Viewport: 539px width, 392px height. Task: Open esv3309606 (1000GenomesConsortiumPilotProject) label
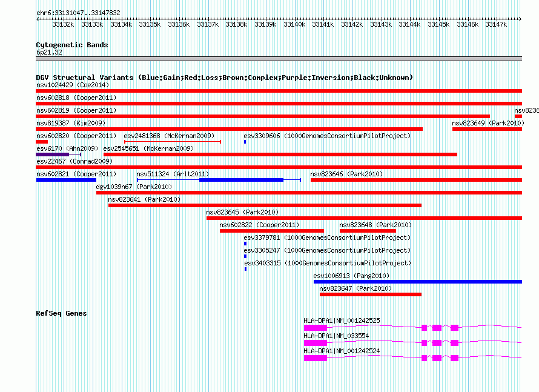pos(327,136)
